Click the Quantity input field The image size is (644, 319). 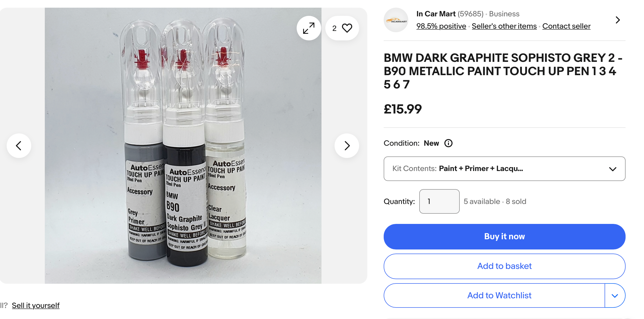439,201
